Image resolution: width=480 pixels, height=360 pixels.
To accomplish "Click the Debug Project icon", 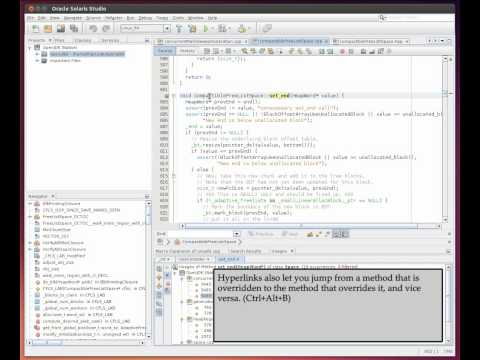I will pyautogui.click(x=222, y=29).
